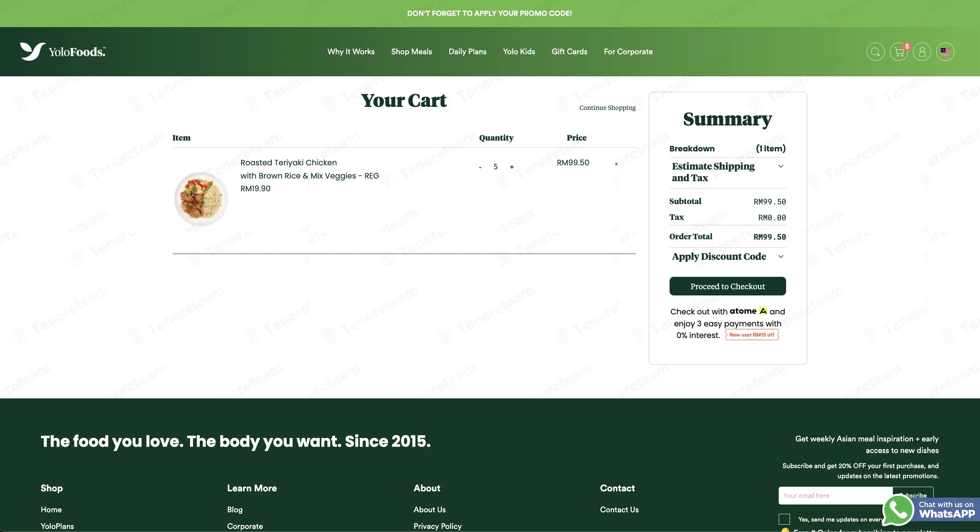Open Shop Meals menu
Screen dimensions: 980x532
coord(411,51)
